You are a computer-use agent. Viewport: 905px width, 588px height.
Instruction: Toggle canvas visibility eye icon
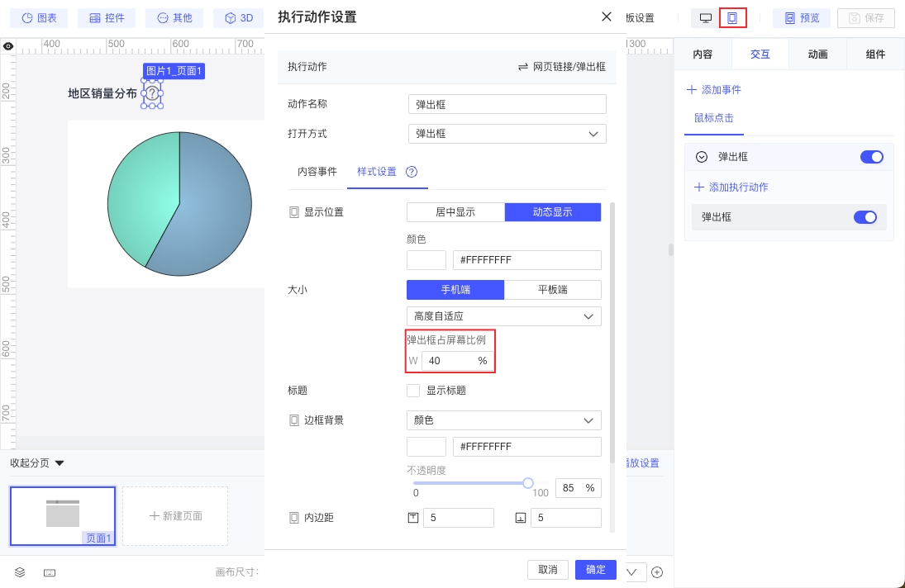tap(8, 46)
